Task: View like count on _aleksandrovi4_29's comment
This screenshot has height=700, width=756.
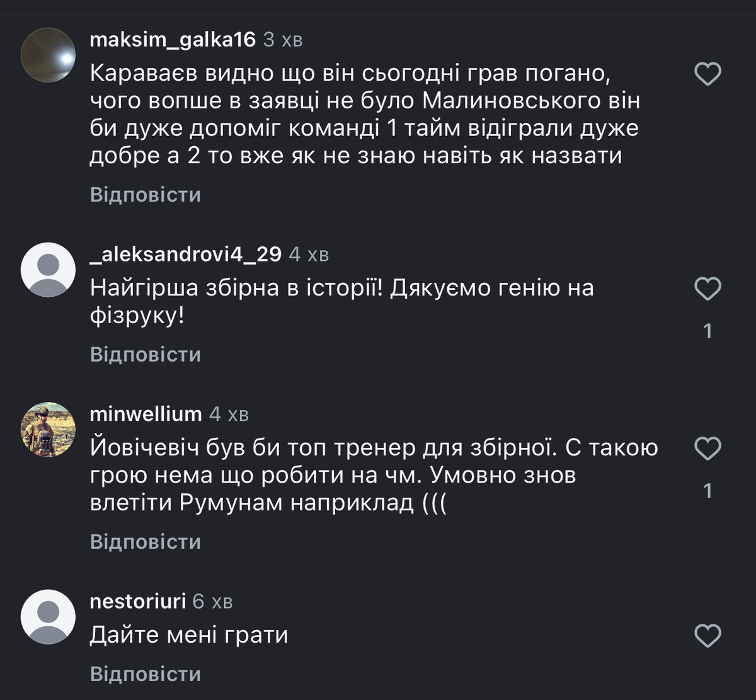Action: (x=707, y=331)
